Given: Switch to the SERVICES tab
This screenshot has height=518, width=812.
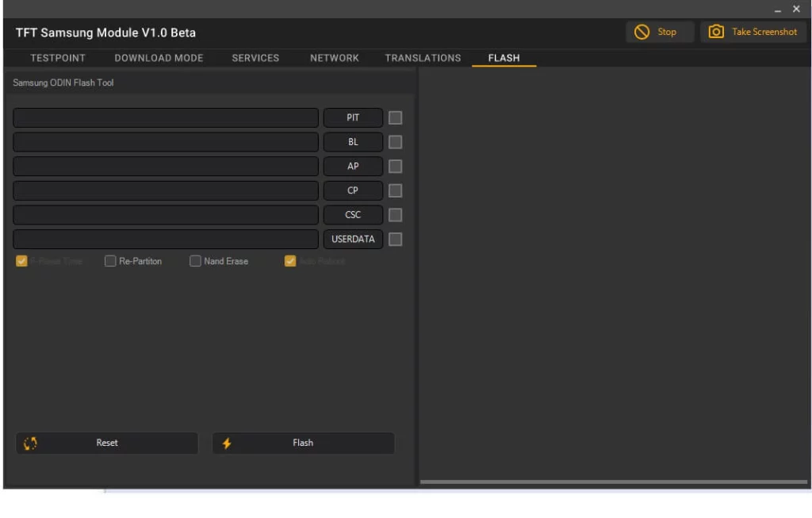Looking at the screenshot, I should tap(255, 58).
